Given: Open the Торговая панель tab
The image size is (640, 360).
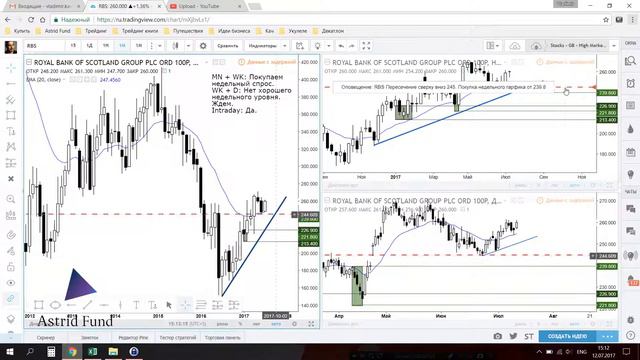Looking at the screenshot, I should (222, 338).
